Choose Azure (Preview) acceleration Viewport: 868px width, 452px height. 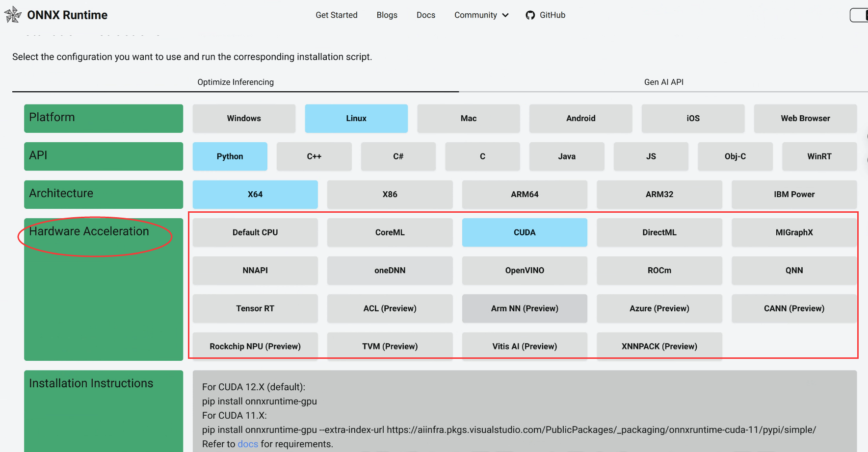pyautogui.click(x=659, y=308)
